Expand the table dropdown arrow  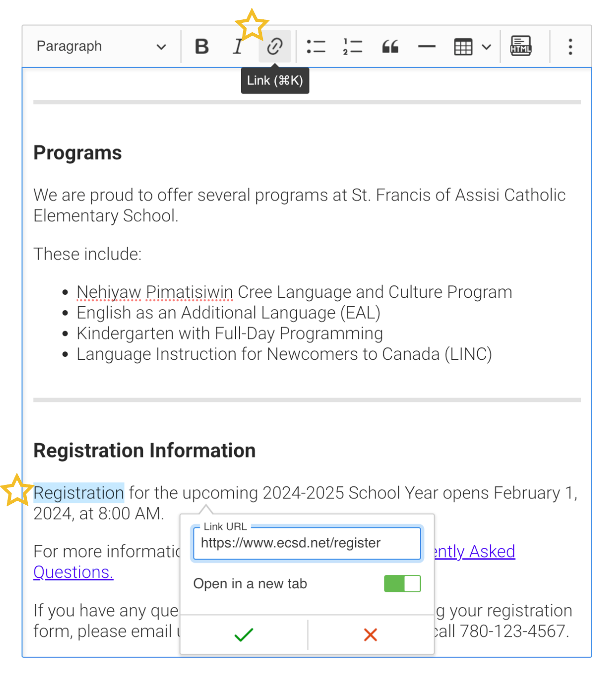tap(487, 47)
